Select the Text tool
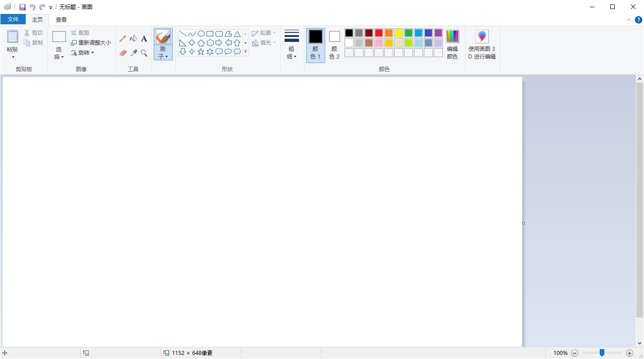The image size is (644, 359). click(x=144, y=39)
